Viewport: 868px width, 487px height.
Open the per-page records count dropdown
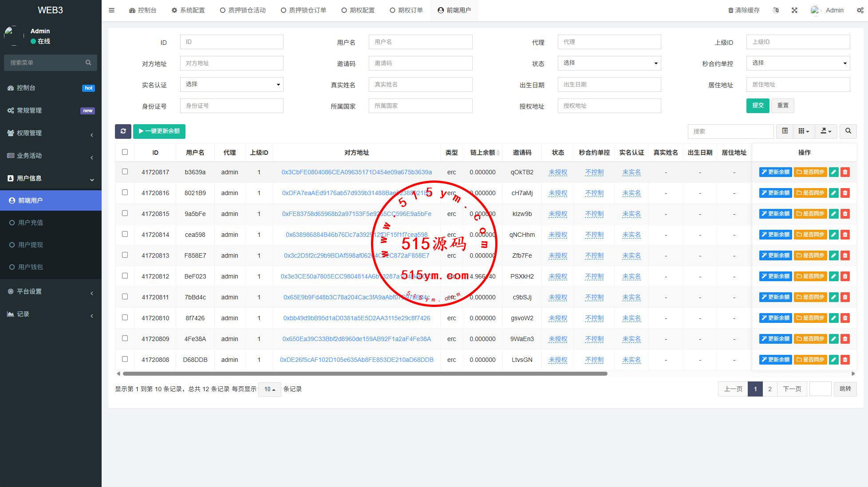coord(269,389)
